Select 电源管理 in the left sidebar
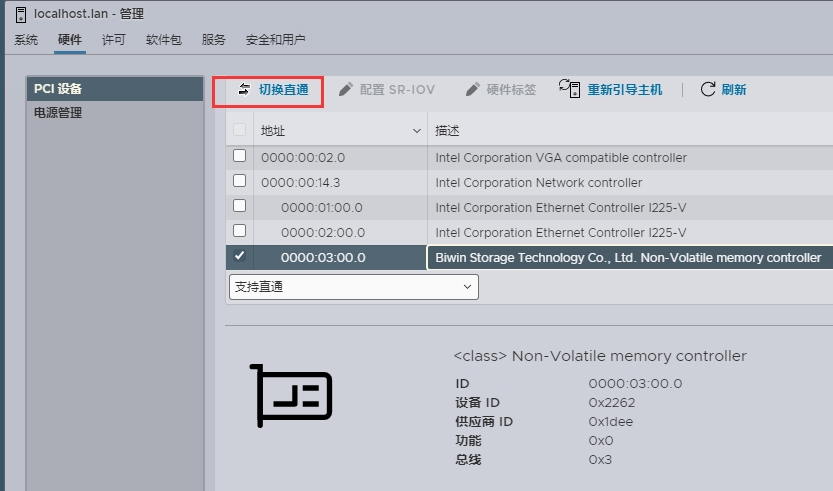The width and height of the screenshot is (833, 491). (x=58, y=113)
